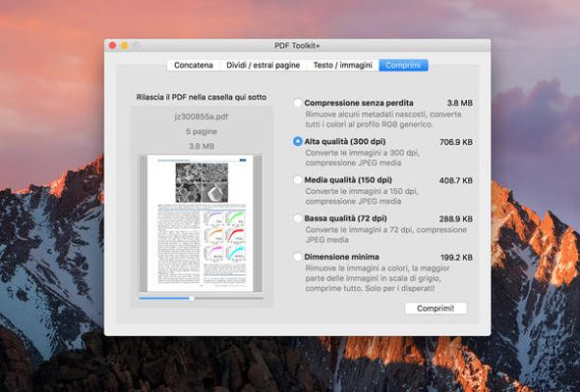Click the PDF page preview thumbnail

pyautogui.click(x=202, y=224)
